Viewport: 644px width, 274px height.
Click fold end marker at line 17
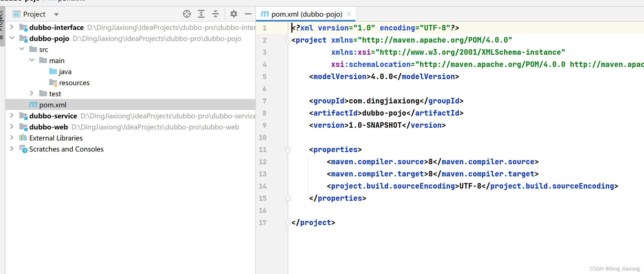point(288,222)
